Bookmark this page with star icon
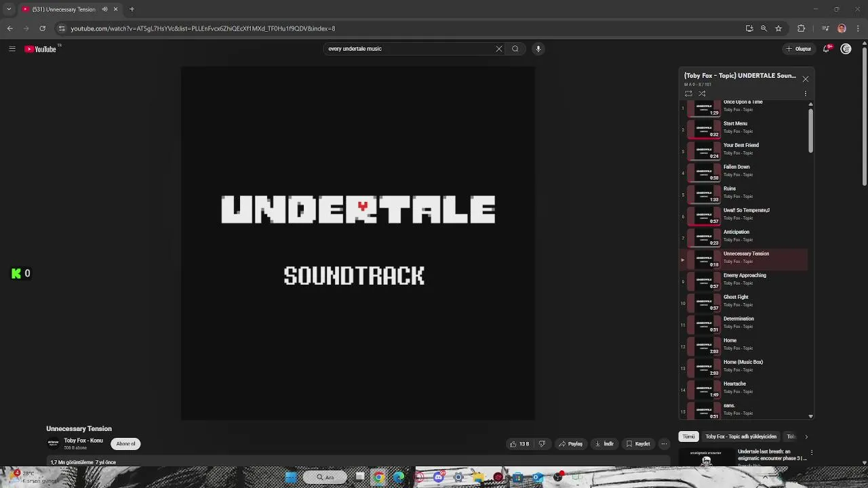Viewport: 868px width, 488px height. 778,28
